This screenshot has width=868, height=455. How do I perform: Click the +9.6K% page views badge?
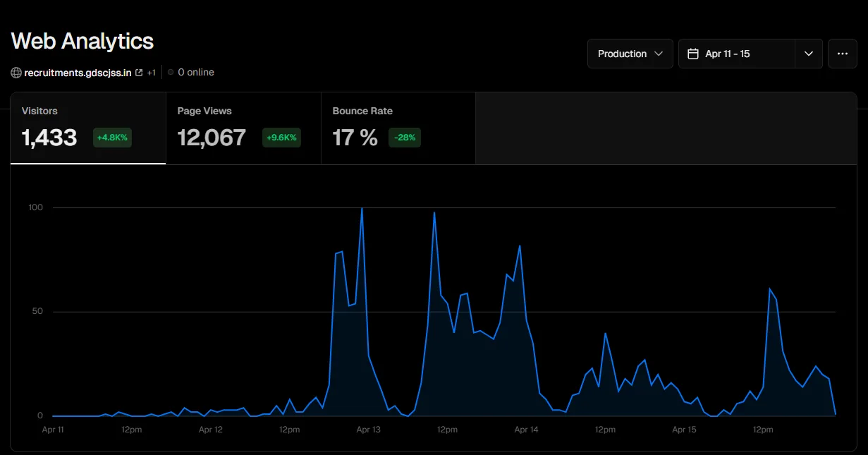281,138
